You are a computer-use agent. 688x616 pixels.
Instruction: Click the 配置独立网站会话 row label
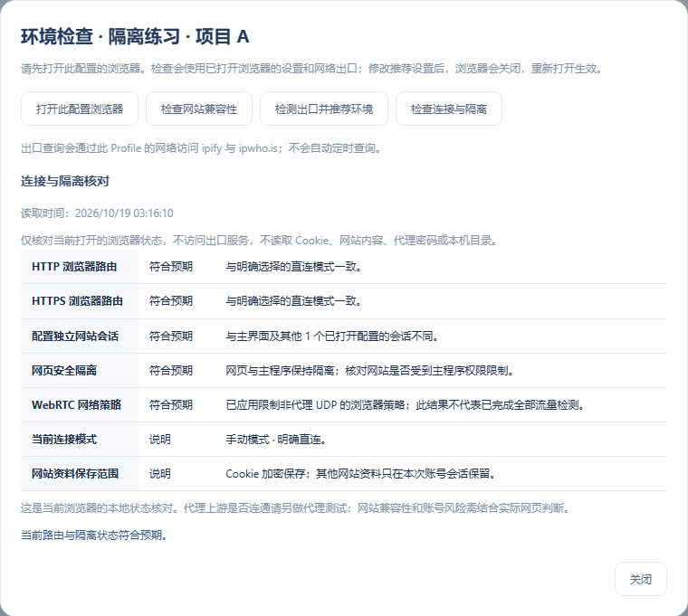click(75, 336)
